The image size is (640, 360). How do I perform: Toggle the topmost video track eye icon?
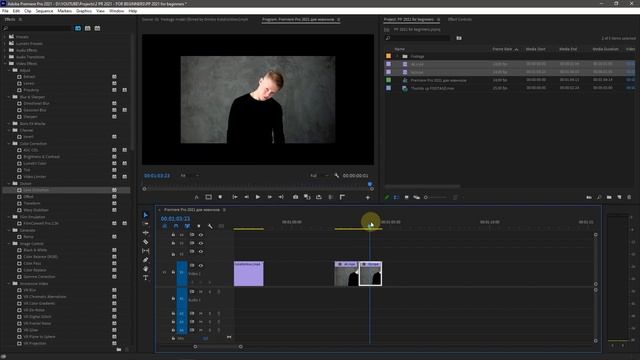(x=201, y=235)
